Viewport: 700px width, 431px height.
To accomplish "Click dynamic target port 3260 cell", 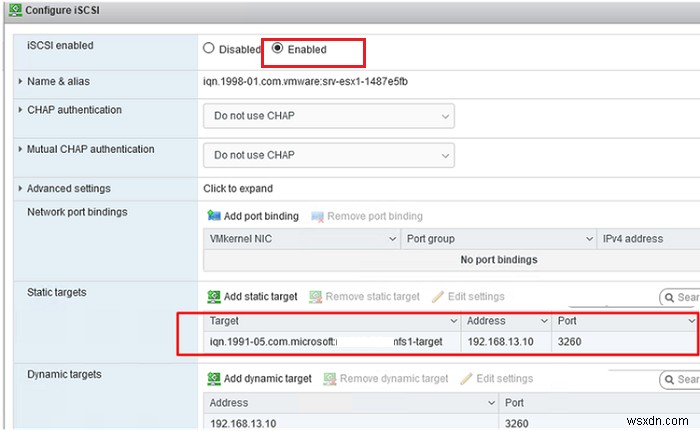I will (x=599, y=423).
